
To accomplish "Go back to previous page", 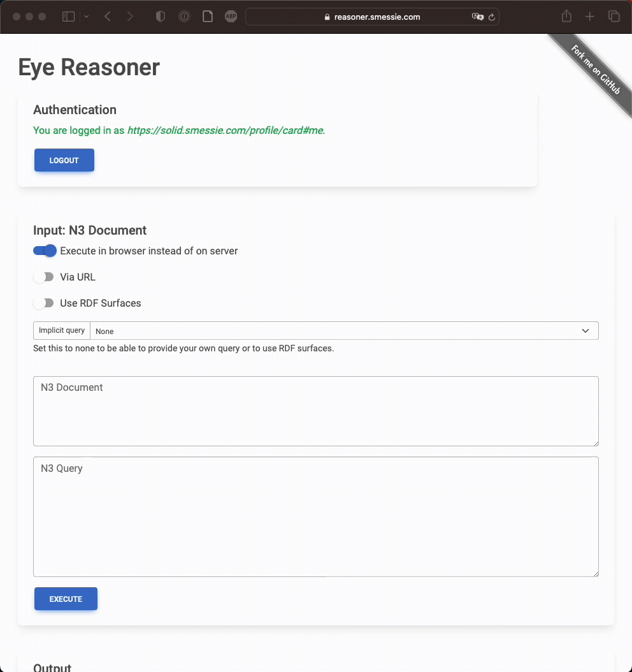I will click(108, 17).
